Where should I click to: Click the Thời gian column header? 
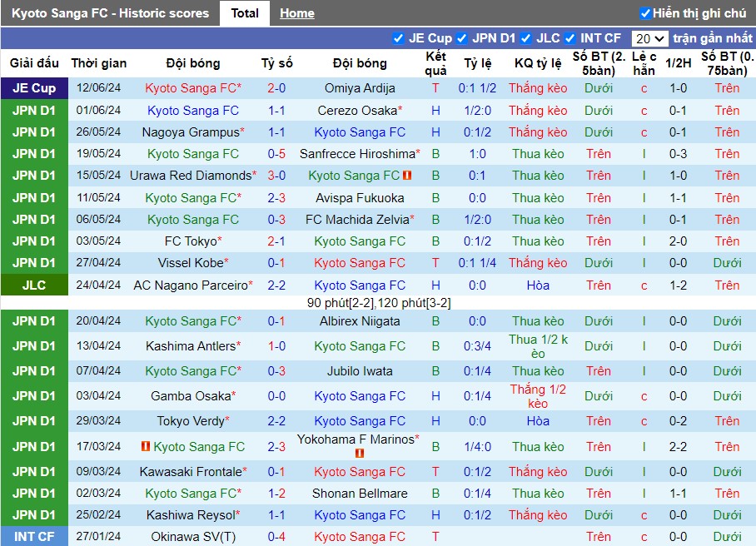point(99,63)
